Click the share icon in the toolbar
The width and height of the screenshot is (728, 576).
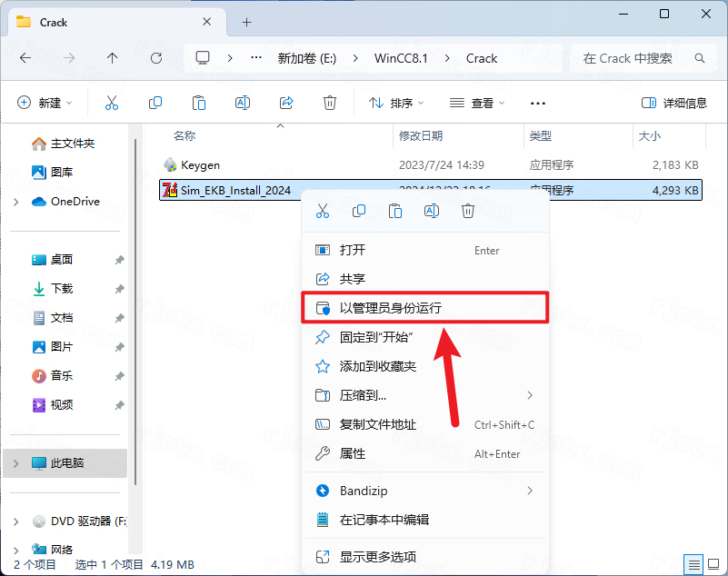click(286, 104)
